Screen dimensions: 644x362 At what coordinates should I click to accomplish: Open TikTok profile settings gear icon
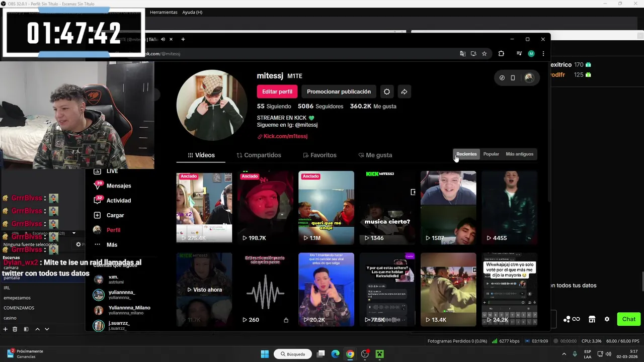tap(386, 92)
